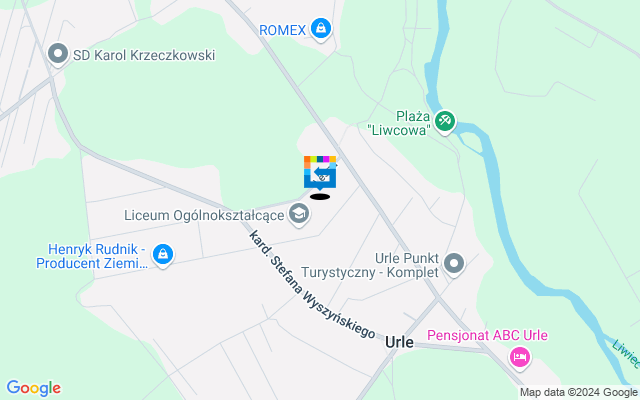Viewport: 640px width, 400px height.
Task: Select the colorful central map marker
Action: pyautogui.click(x=320, y=172)
